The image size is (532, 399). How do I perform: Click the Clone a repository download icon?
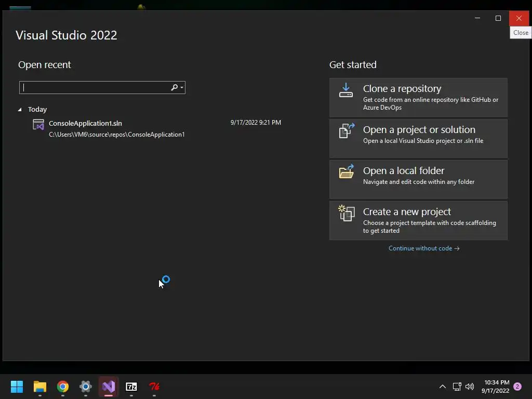345,90
